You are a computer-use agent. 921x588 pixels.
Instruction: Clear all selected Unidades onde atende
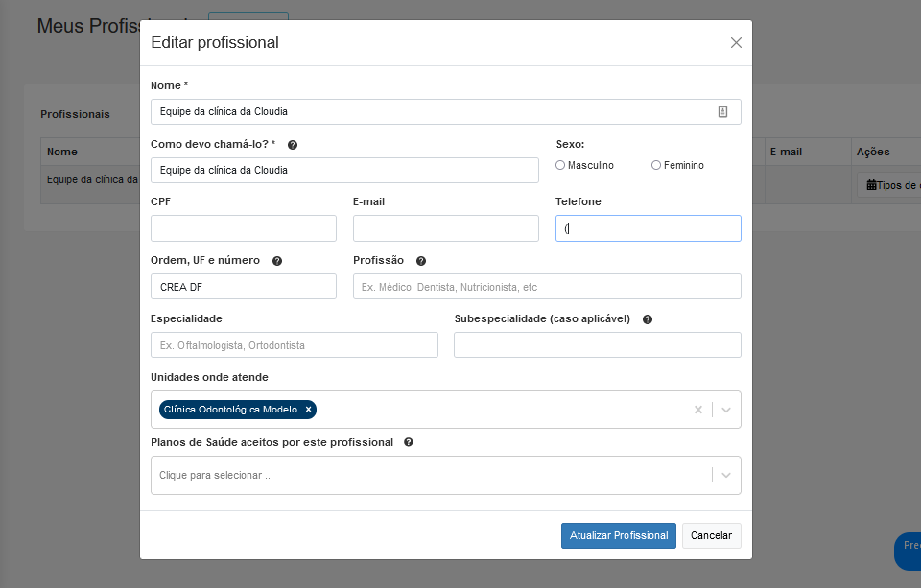(698, 410)
